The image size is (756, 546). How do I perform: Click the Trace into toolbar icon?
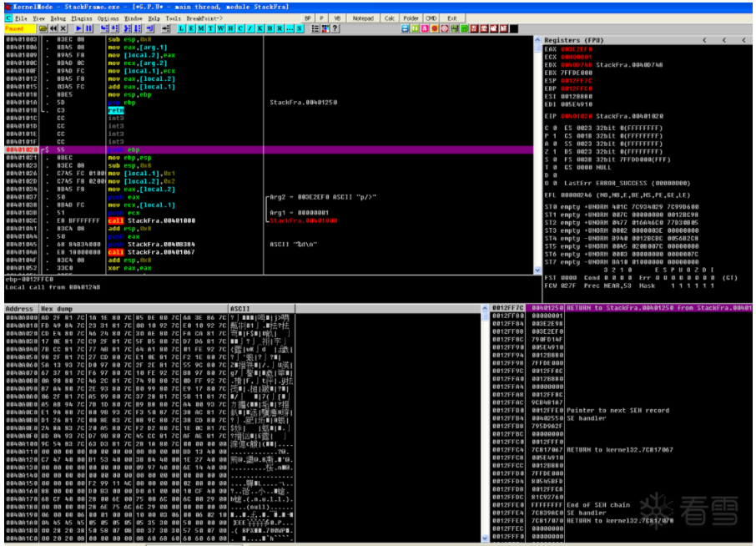point(128,29)
